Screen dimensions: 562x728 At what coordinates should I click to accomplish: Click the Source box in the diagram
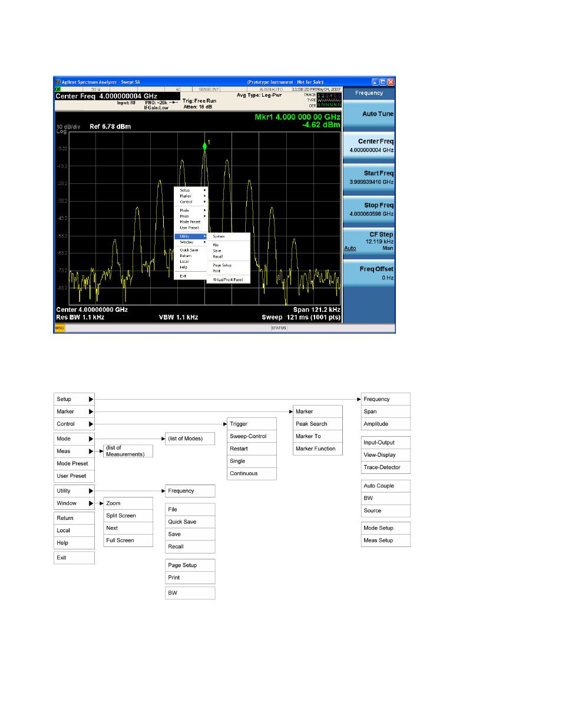coord(386,510)
